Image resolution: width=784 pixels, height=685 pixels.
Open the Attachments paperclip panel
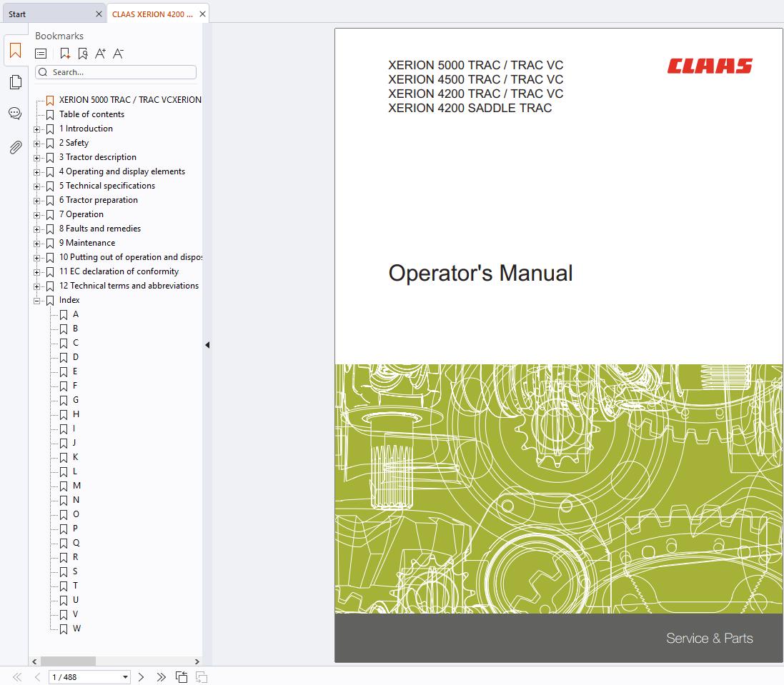tap(15, 147)
